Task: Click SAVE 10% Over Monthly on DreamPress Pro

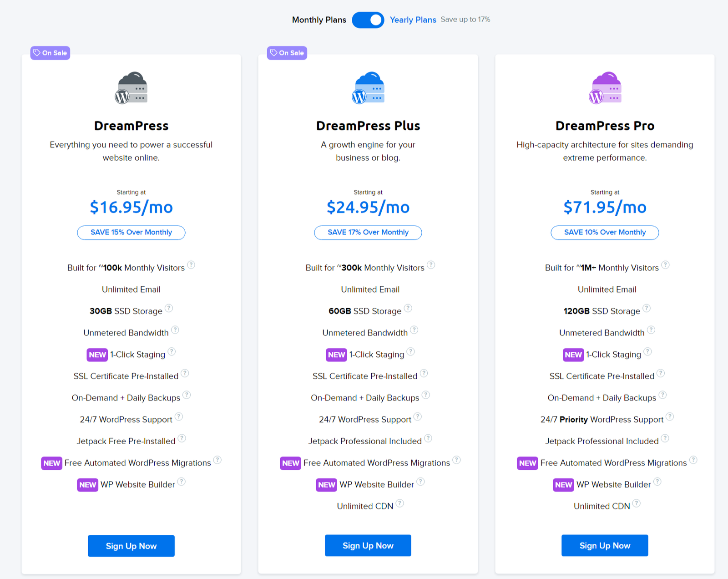Action: click(x=604, y=232)
